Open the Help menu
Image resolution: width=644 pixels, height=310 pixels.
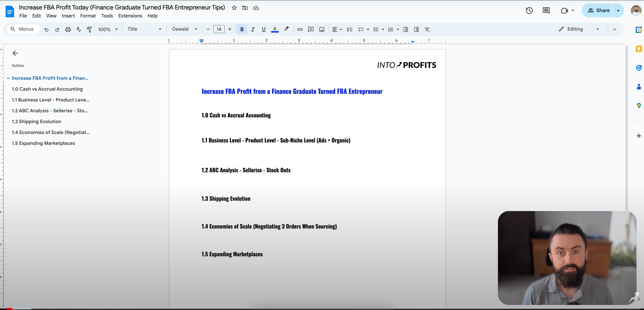[x=152, y=16]
